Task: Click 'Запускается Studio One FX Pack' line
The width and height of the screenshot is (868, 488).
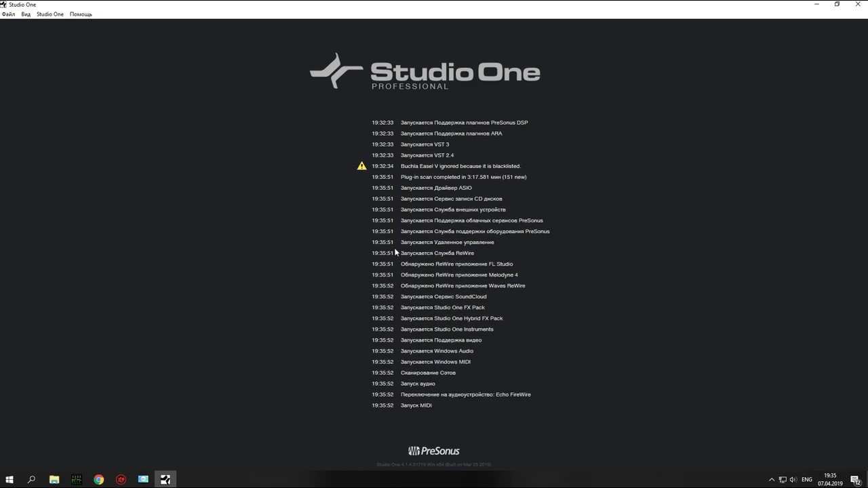Action: point(443,308)
